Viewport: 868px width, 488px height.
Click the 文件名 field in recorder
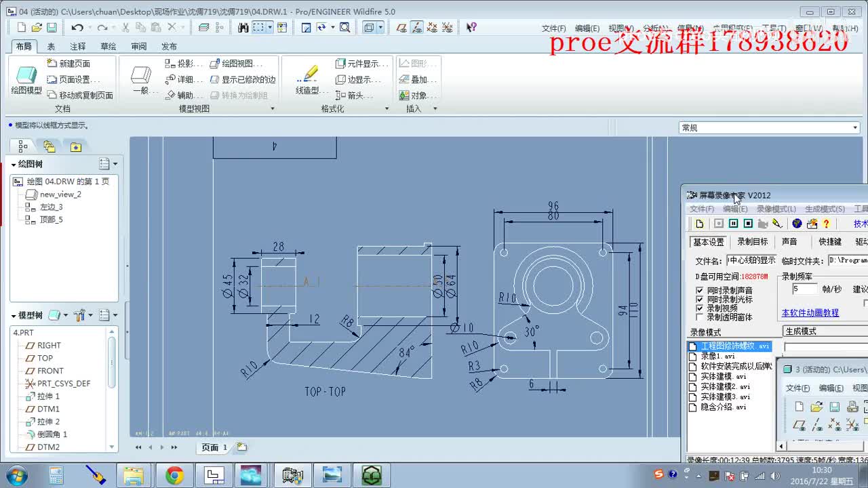coord(751,260)
